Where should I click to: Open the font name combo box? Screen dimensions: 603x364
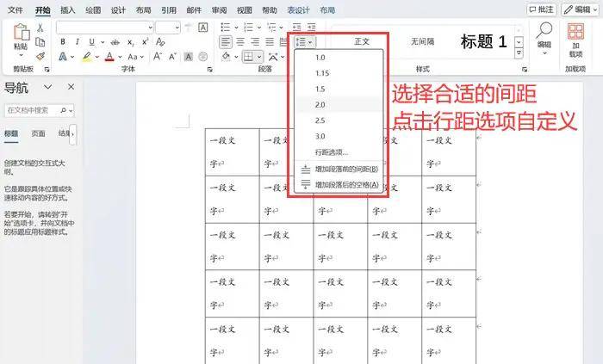104,28
